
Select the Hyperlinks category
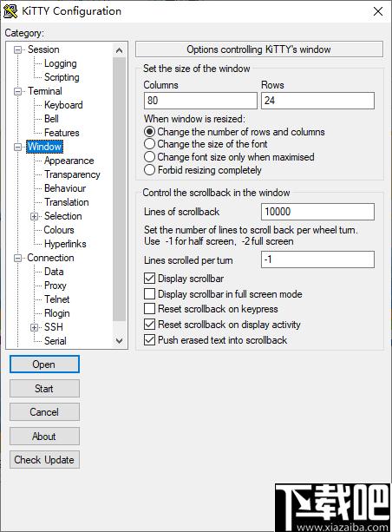(x=65, y=244)
